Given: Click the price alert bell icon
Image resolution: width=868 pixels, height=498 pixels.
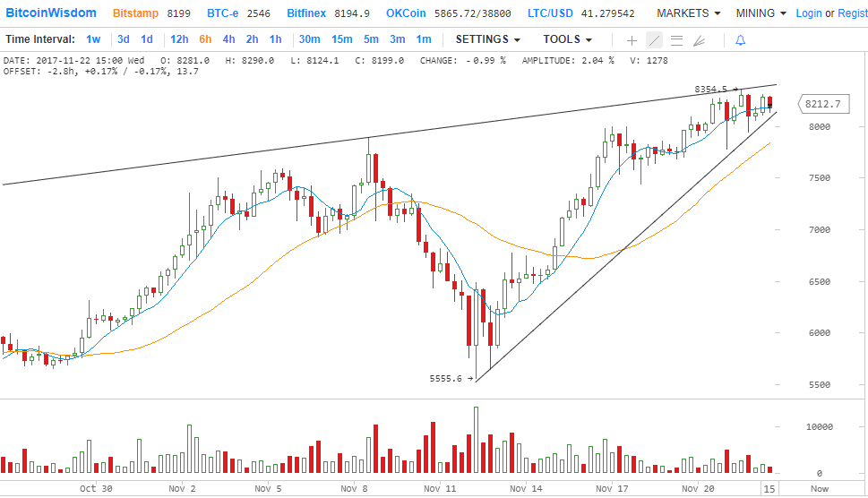Looking at the screenshot, I should 740,40.
